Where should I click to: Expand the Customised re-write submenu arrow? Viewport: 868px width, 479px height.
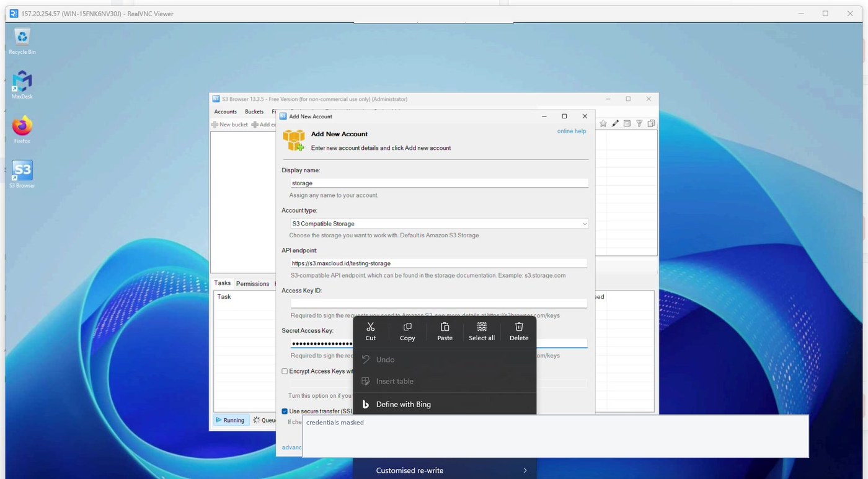tap(525, 470)
